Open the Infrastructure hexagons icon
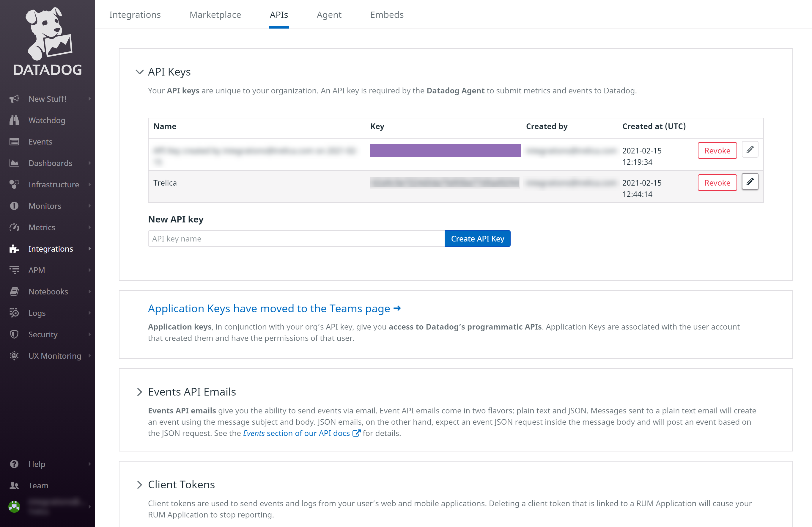Viewport: 812px width, 527px height. (x=14, y=185)
